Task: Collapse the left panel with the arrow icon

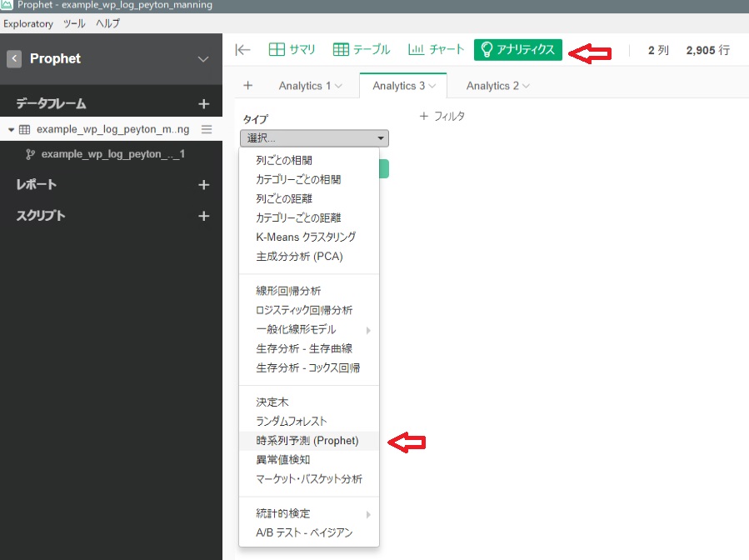Action: point(242,49)
